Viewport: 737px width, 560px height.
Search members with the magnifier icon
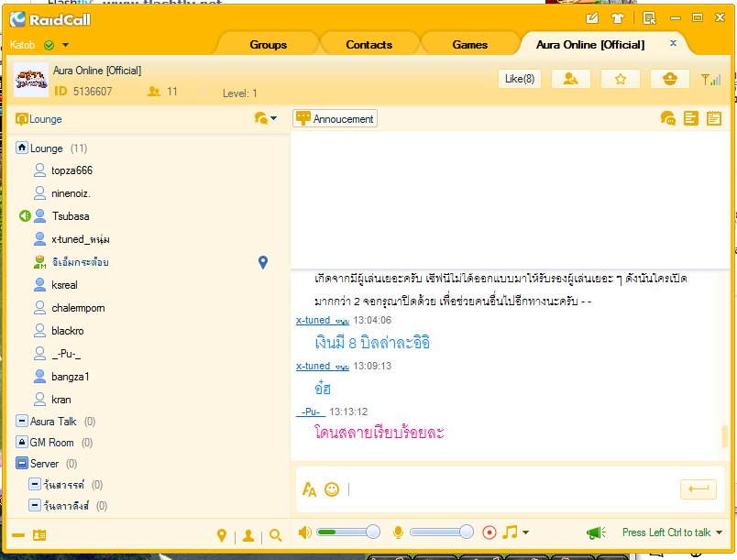coord(276,535)
